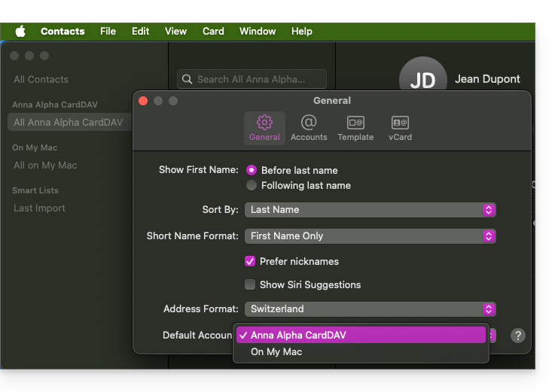Click the search magnifier icon
Viewport: 558px width, 392px height.
[x=187, y=79]
